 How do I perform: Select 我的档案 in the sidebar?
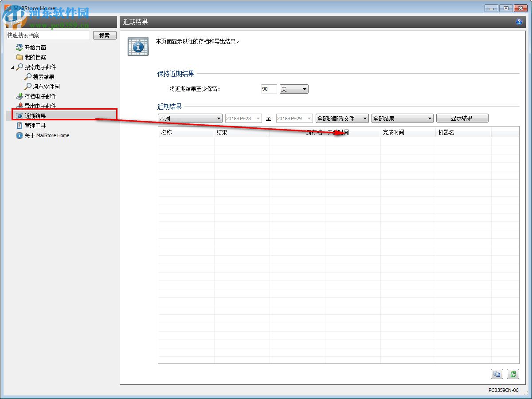(x=35, y=57)
